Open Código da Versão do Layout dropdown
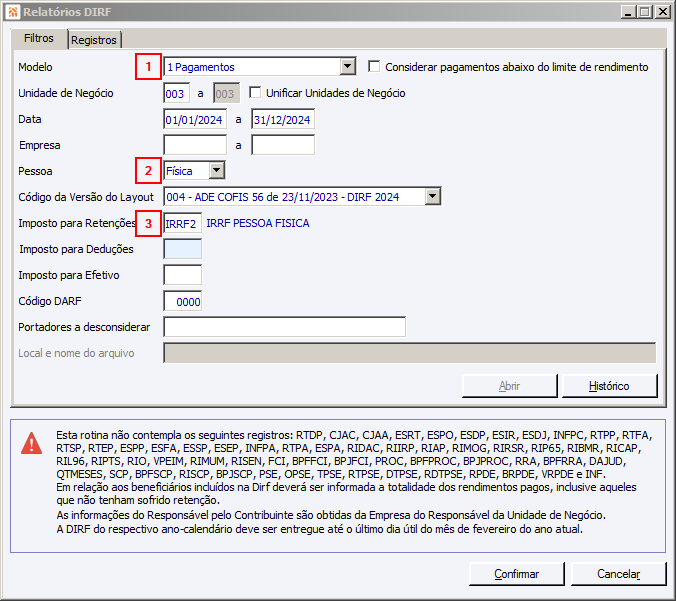This screenshot has width=676, height=601. (x=432, y=197)
